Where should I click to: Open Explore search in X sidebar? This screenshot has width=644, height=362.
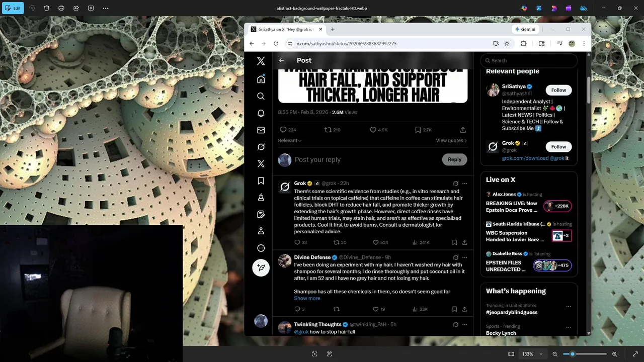tap(261, 96)
